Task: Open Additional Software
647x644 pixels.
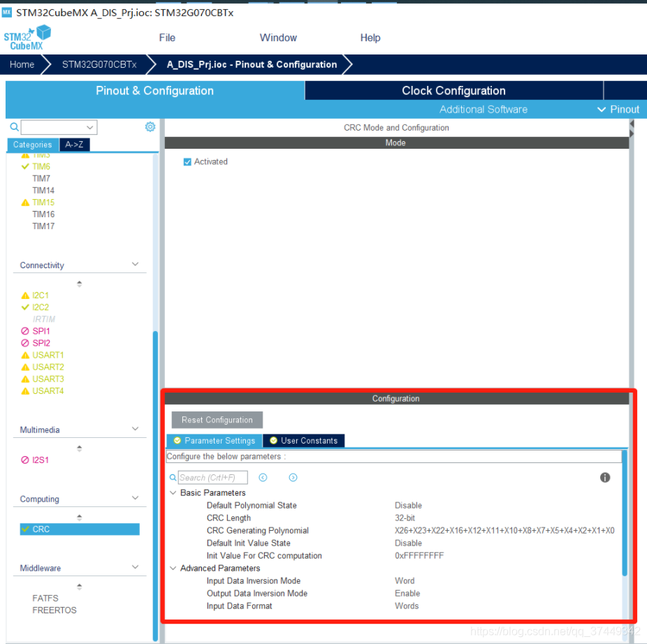Action: tap(484, 110)
